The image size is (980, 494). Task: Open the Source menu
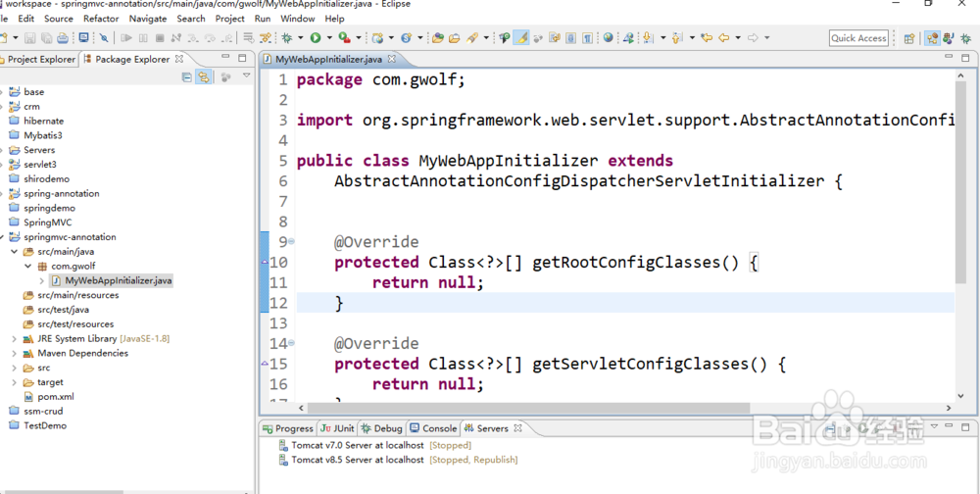coord(59,19)
